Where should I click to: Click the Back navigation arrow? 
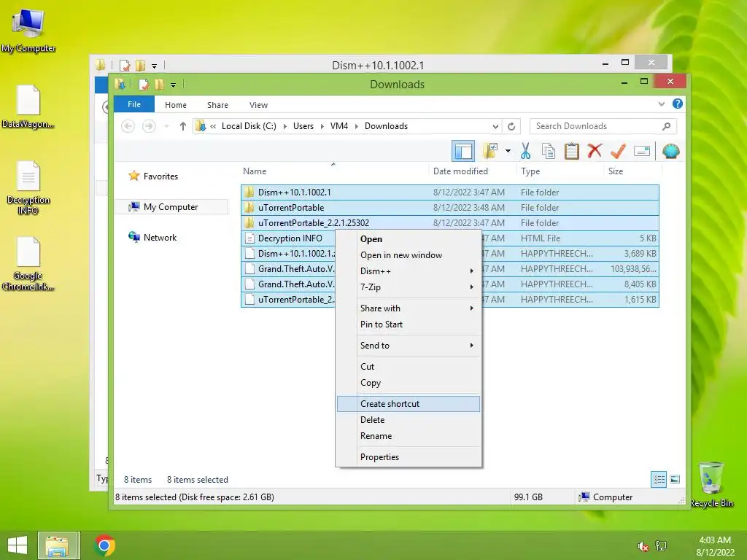pyautogui.click(x=128, y=126)
